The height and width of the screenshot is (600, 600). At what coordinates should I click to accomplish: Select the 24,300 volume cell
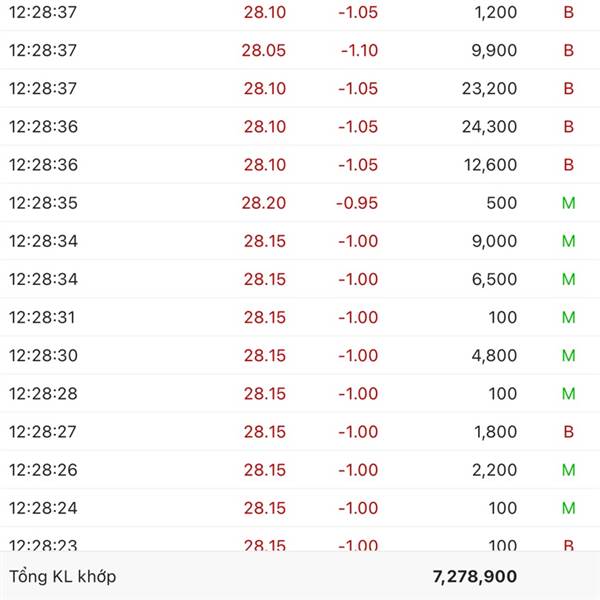pos(489,126)
